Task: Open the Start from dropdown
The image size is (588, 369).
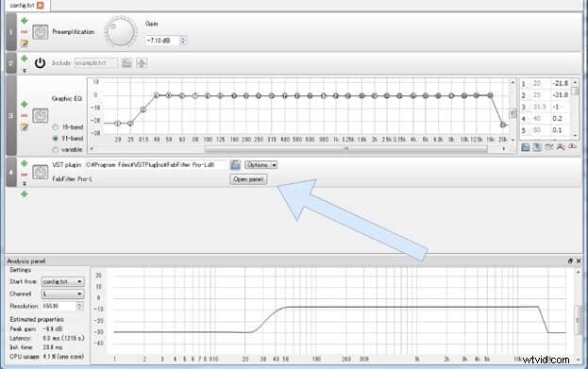Action: pos(62,281)
